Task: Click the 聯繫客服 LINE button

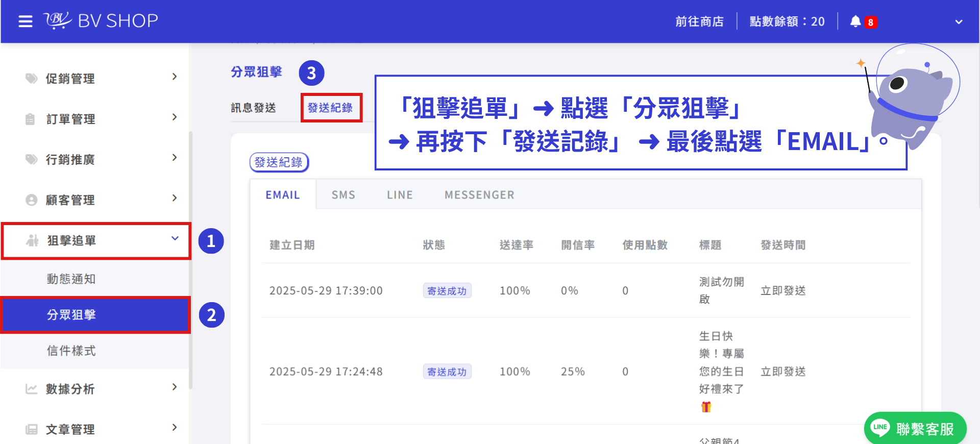Action: click(x=915, y=428)
